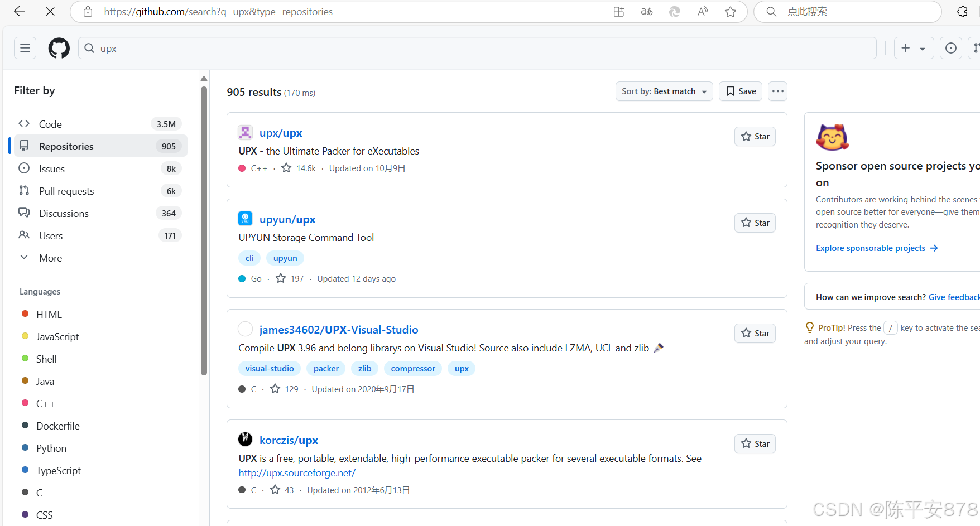Open the browser extensions puzzle icon
This screenshot has width=980, height=526.
(x=962, y=12)
